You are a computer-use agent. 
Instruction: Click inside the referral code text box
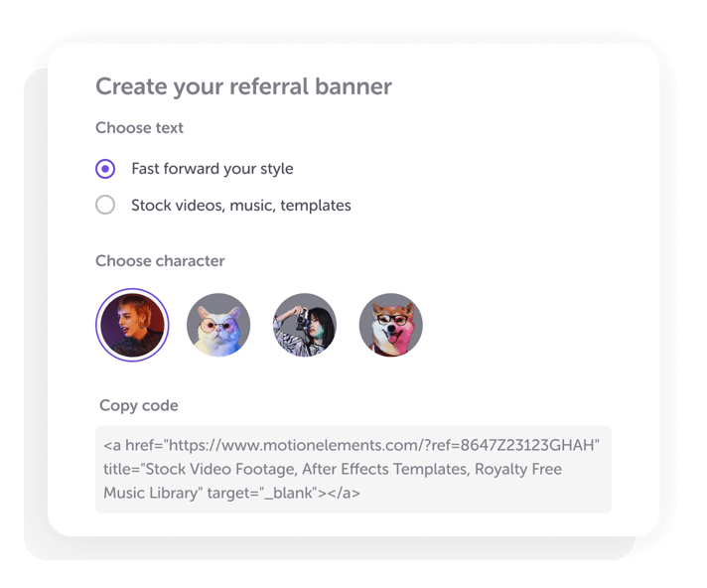click(353, 469)
